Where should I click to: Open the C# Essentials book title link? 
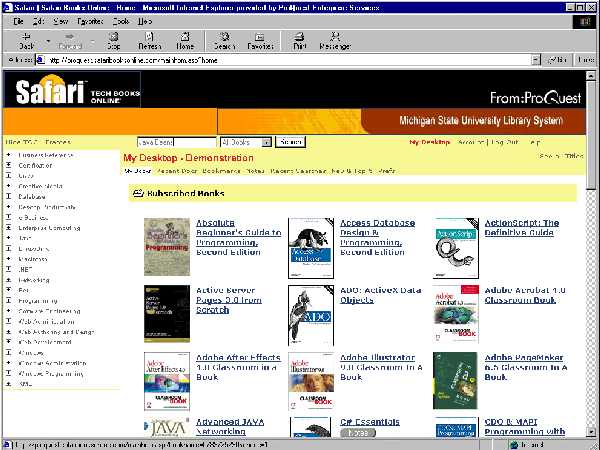tap(370, 422)
